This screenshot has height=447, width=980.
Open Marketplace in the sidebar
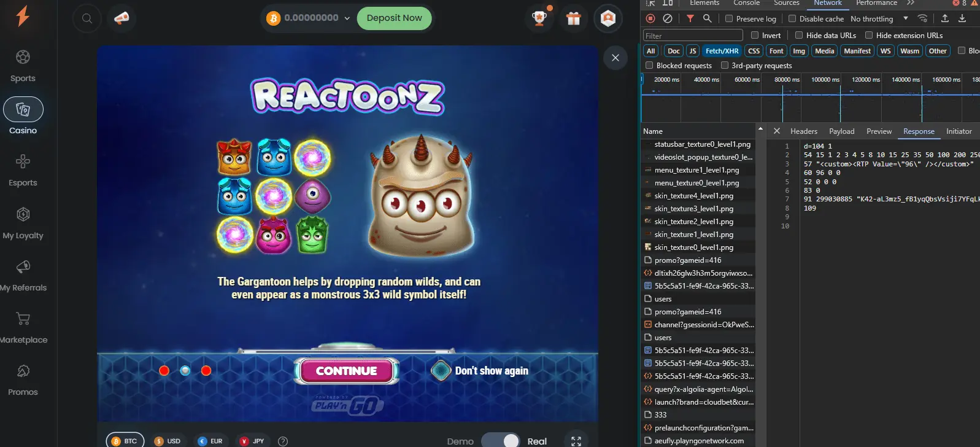[23, 328]
